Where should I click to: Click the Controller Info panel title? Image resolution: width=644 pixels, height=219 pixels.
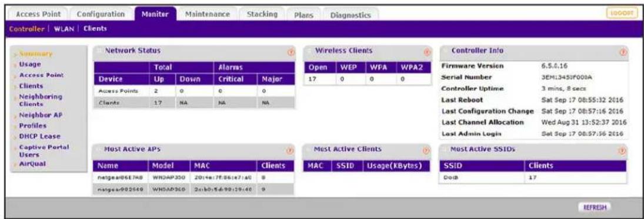point(478,50)
